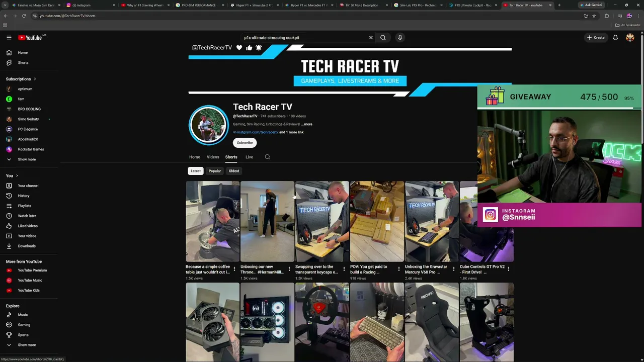This screenshot has width=644, height=362.
Task: Open notifications bell in header
Action: click(615, 38)
